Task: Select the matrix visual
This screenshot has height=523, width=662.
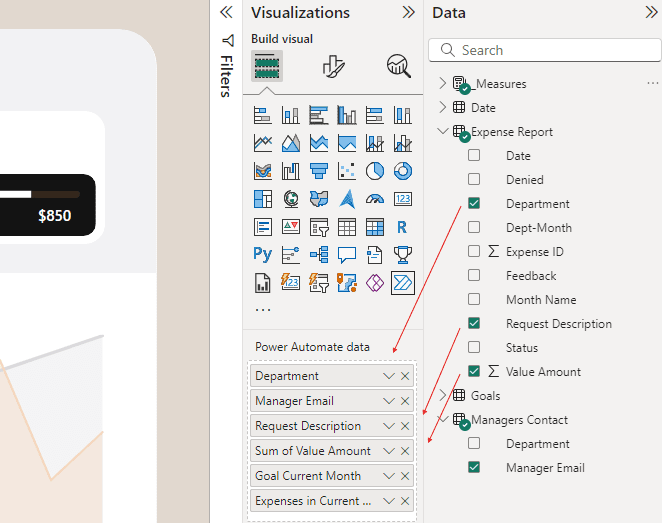Action: tap(375, 227)
